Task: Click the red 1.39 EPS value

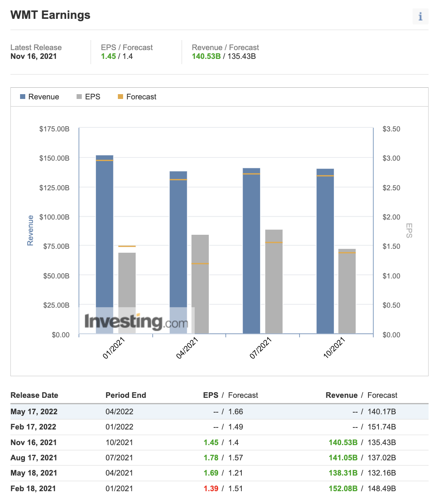Action: tap(211, 489)
